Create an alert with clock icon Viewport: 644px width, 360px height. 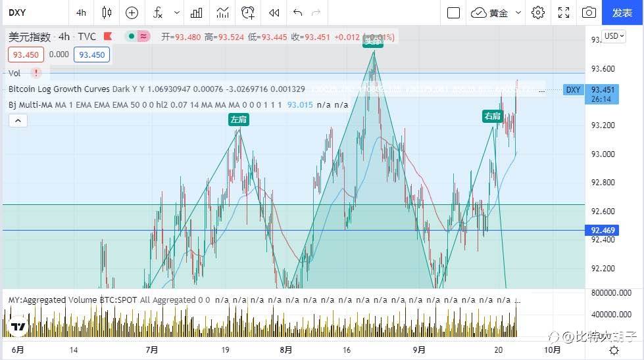pyautogui.click(x=248, y=12)
